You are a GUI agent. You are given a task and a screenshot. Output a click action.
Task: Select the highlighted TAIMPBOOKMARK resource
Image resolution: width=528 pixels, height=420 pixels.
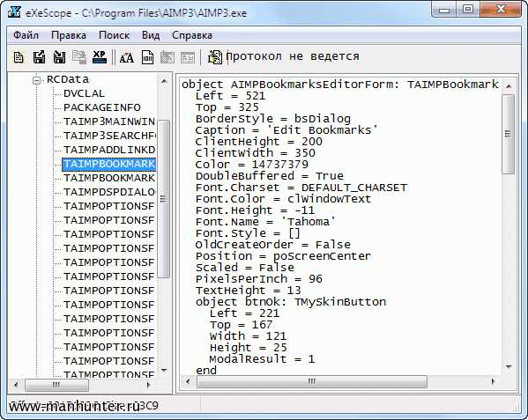(x=108, y=164)
